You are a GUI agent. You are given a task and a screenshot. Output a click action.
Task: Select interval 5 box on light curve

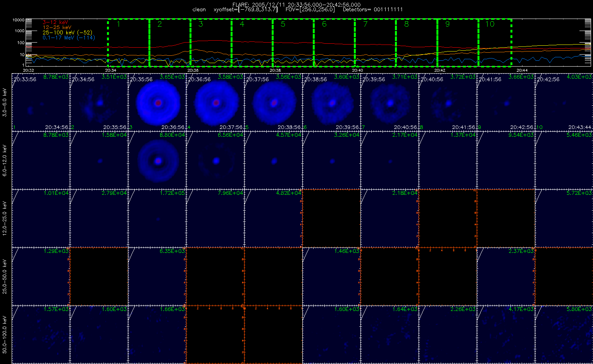pyautogui.click(x=293, y=42)
